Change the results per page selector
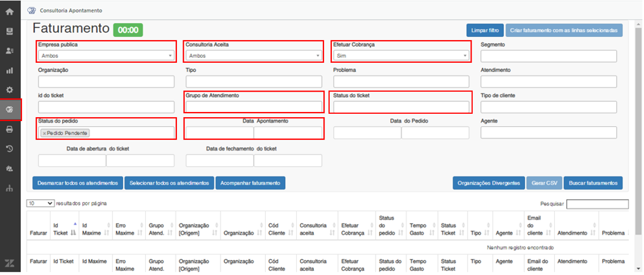The height and width of the screenshot is (275, 644). [40, 203]
